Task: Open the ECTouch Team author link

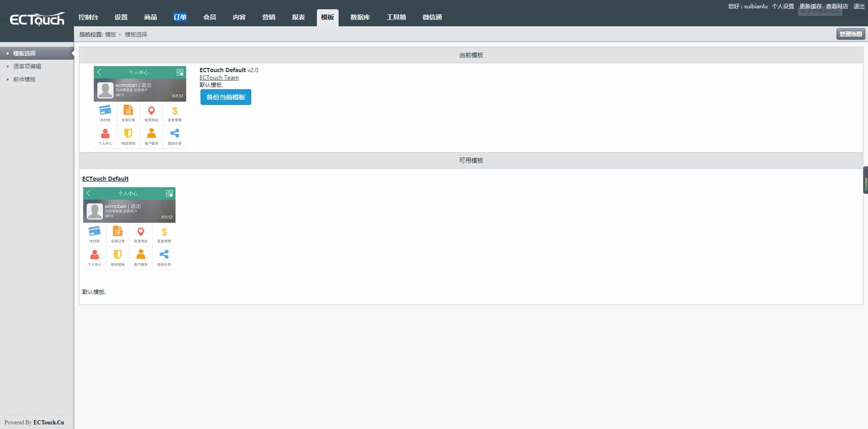Action: (x=219, y=78)
